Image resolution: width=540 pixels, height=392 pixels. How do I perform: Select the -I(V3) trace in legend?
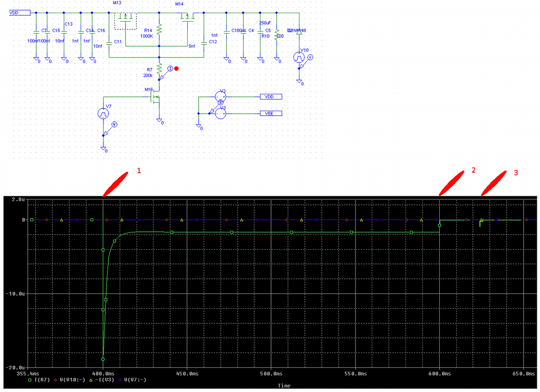coord(102,379)
